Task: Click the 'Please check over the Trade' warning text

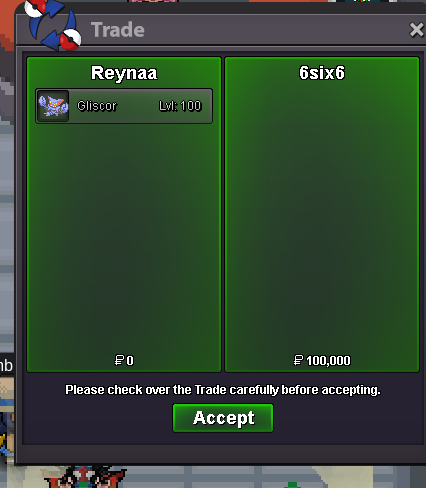Action: 223,390
